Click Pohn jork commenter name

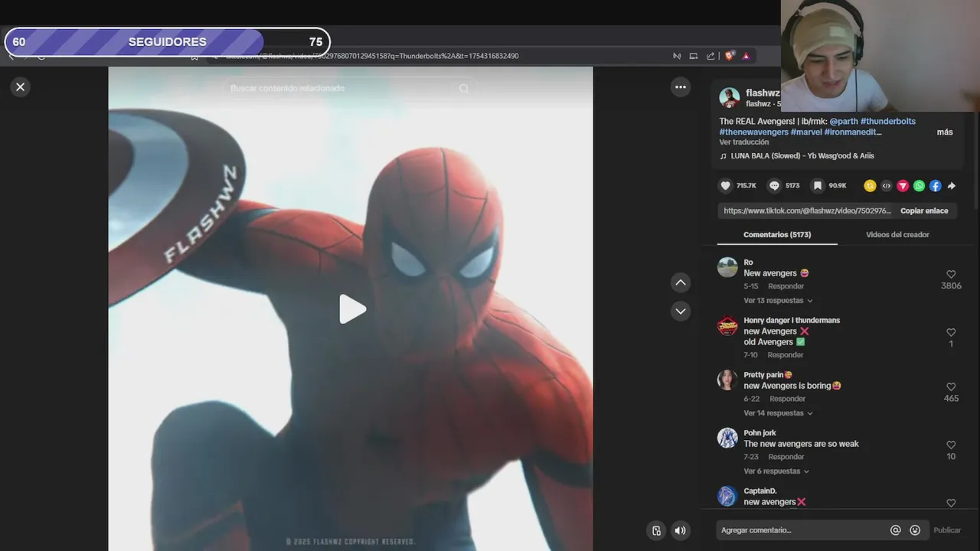pos(759,433)
